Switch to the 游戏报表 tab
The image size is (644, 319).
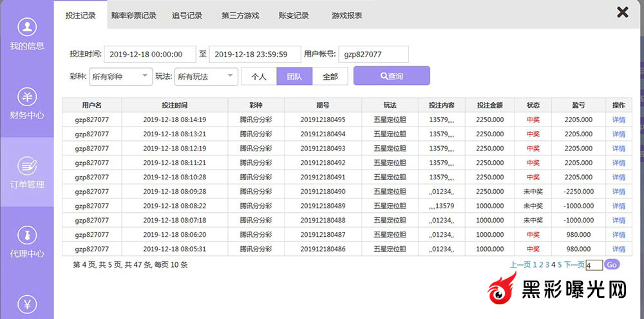(346, 15)
